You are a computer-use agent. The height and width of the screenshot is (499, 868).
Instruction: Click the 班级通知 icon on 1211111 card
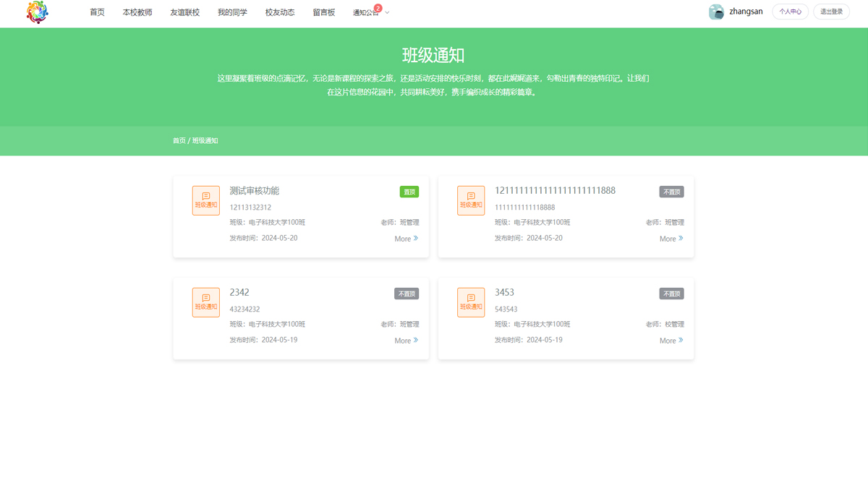471,200
